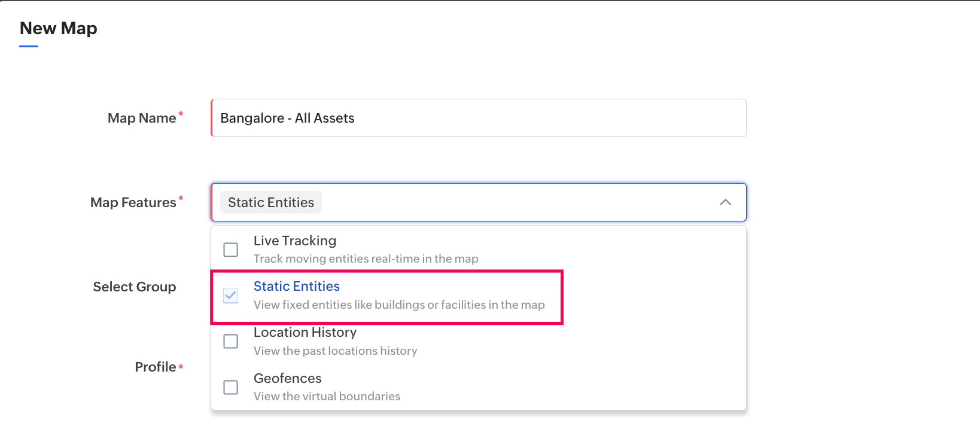Click the Map Name field label
Screen dimensions: 980x426
[x=142, y=118]
